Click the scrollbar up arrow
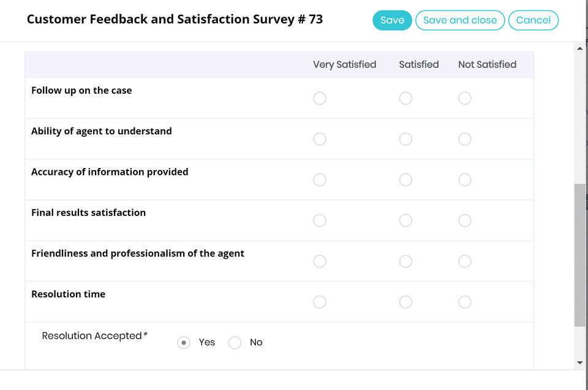Image resolution: width=588 pixels, height=390 pixels. coord(580,48)
